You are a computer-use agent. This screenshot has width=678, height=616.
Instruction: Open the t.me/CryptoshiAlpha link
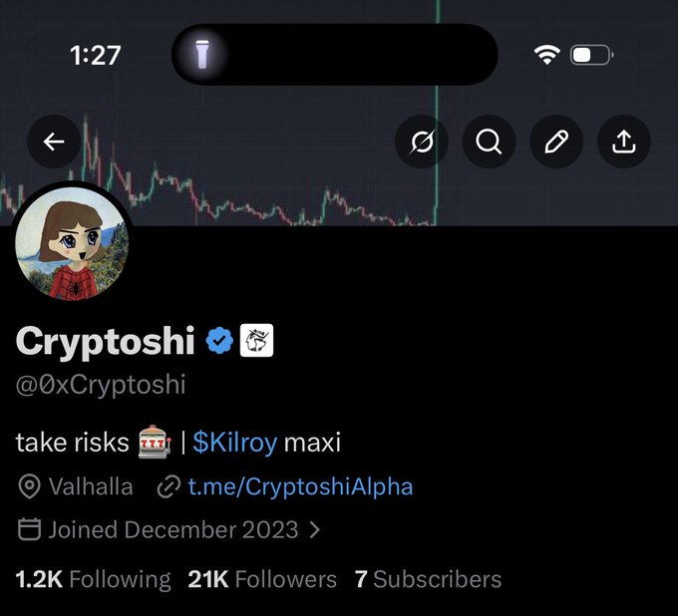300,487
